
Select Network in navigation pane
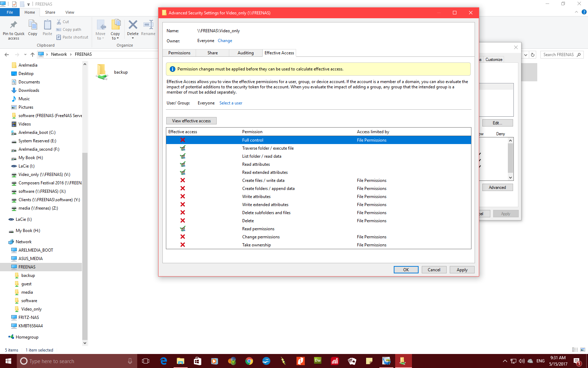[x=23, y=242]
